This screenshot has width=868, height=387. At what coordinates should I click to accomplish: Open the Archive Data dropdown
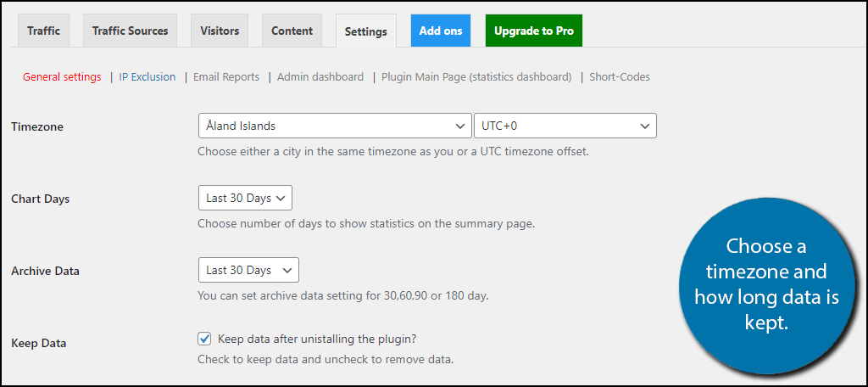pyautogui.click(x=248, y=270)
